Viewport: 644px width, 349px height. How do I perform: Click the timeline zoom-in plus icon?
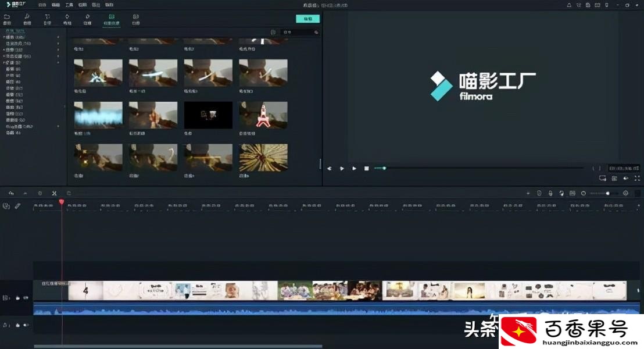(x=625, y=193)
